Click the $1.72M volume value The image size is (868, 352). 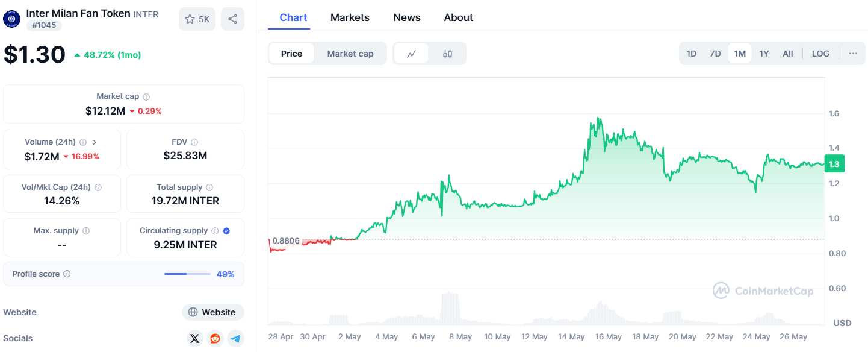[x=42, y=157]
